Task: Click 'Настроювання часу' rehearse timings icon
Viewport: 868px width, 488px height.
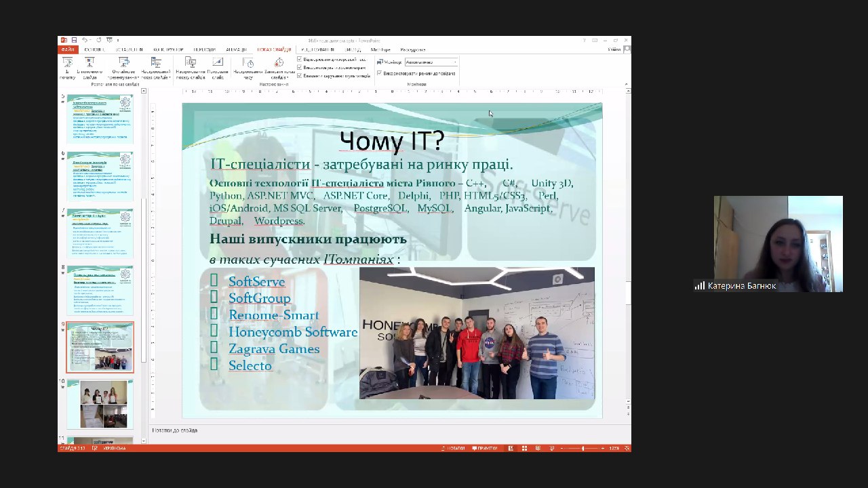Action: click(248, 68)
